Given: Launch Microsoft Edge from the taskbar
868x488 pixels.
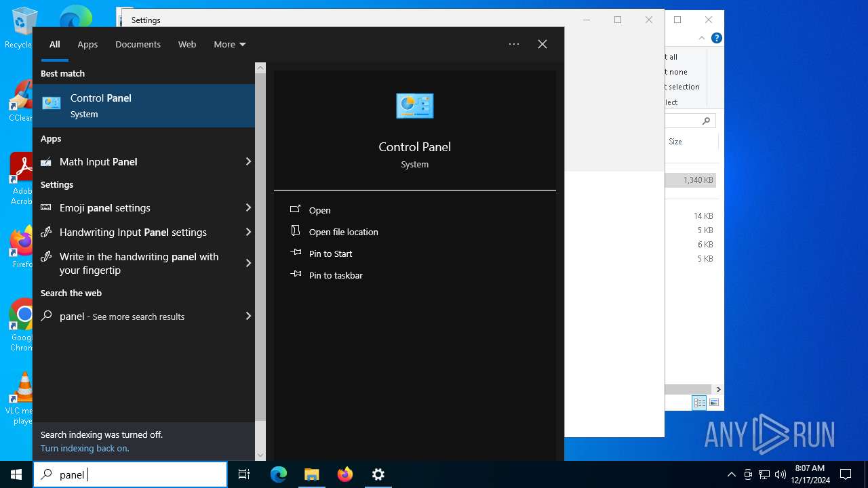Looking at the screenshot, I should (279, 474).
